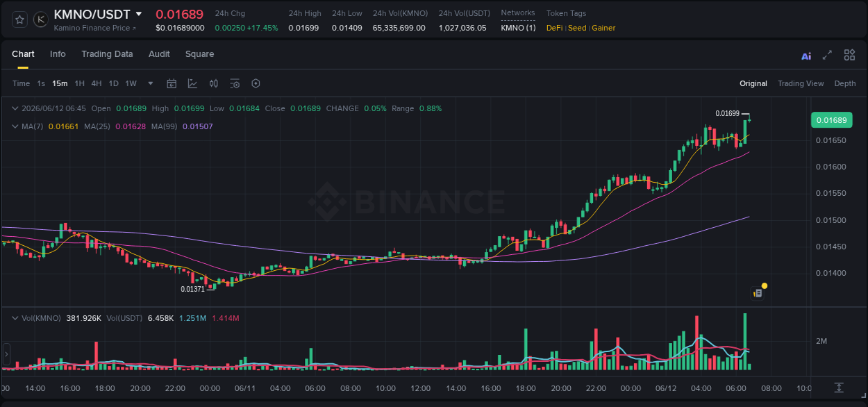Click the DeFi token tag
Screen dimensions: 868x407
[554, 28]
